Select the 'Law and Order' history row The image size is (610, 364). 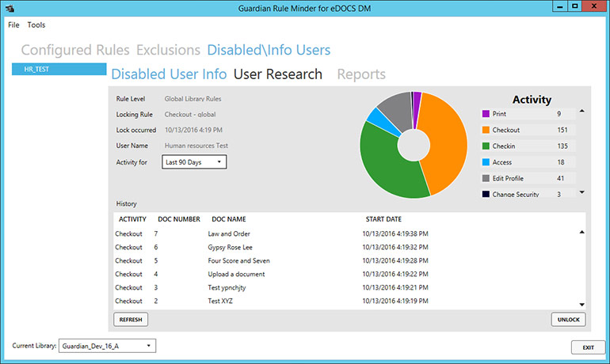(346, 234)
